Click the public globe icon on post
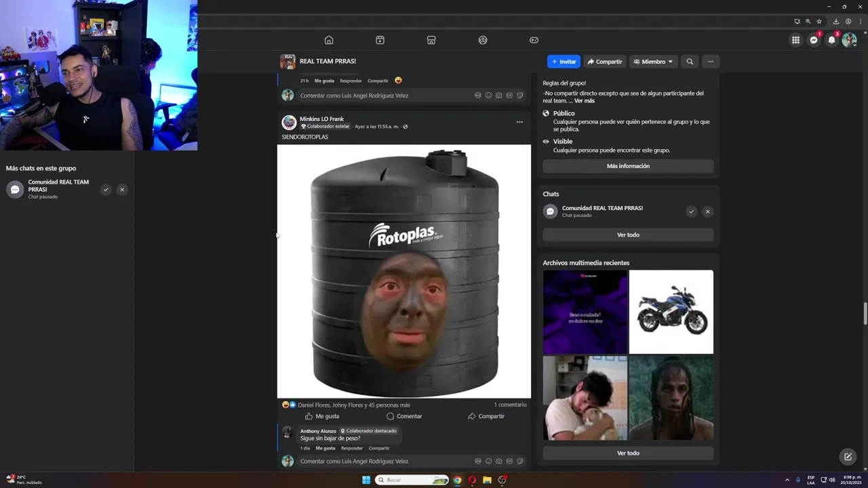This screenshot has width=868, height=488. click(x=406, y=127)
